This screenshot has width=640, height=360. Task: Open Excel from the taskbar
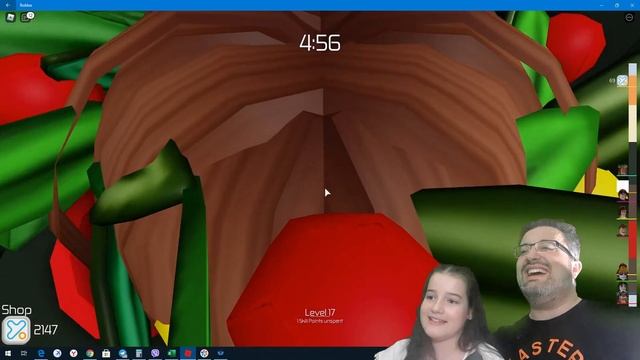(x=171, y=353)
